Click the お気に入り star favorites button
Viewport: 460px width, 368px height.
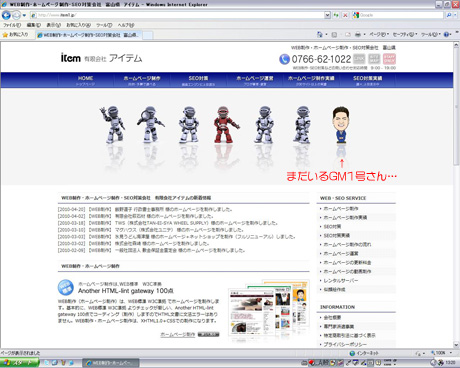click(x=15, y=35)
